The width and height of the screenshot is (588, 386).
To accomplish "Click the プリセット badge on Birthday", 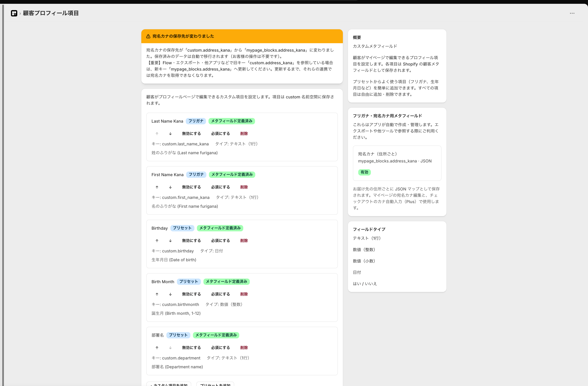I will click(182, 228).
